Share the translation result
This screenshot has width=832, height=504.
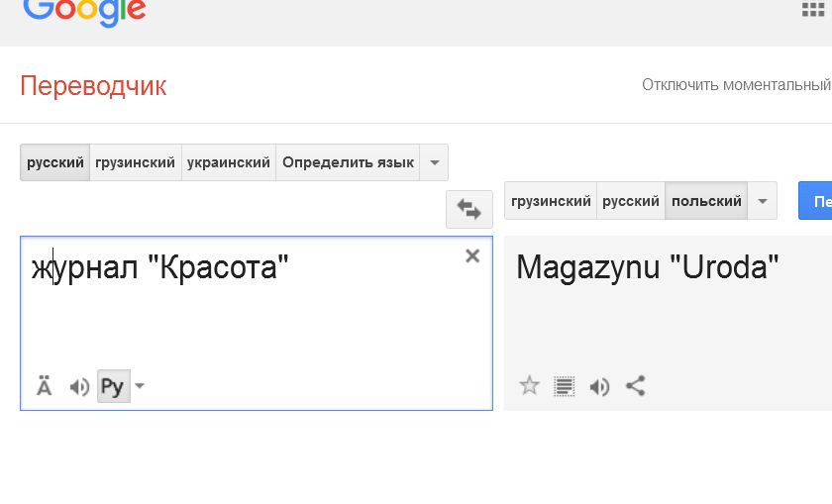pos(636,386)
